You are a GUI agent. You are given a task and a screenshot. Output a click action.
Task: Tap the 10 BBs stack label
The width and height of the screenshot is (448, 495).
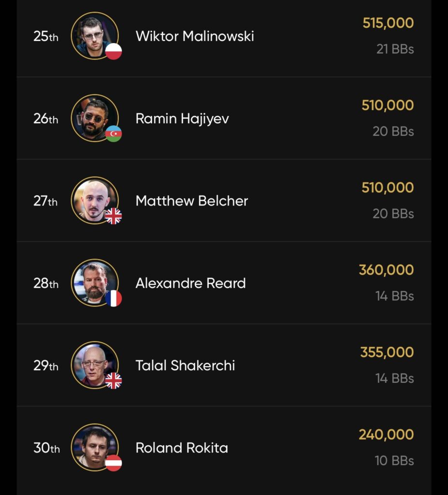[394, 461]
